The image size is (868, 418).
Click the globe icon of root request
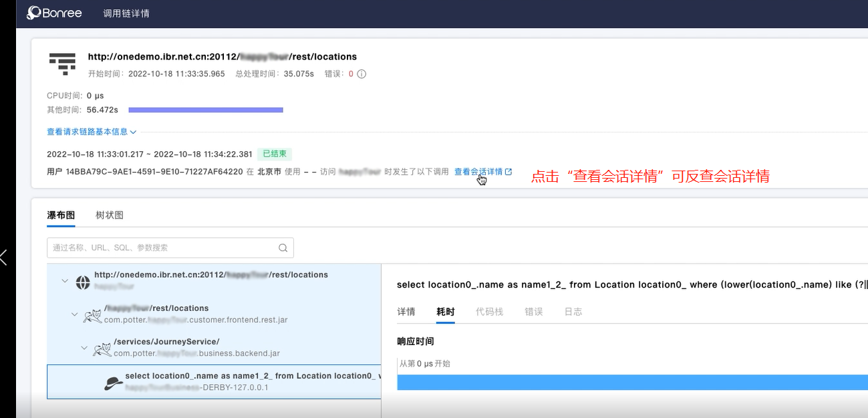click(83, 282)
